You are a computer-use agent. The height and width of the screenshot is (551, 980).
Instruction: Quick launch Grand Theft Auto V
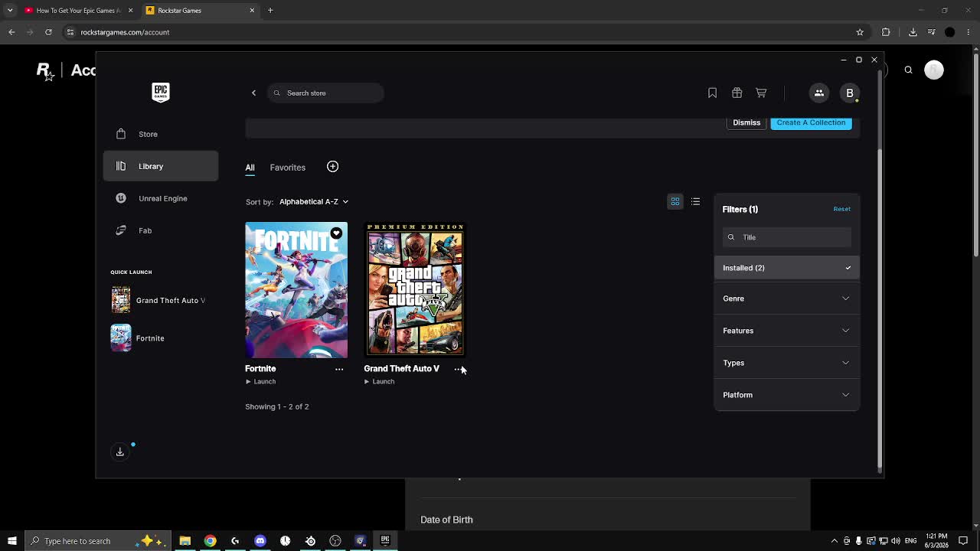click(x=159, y=300)
